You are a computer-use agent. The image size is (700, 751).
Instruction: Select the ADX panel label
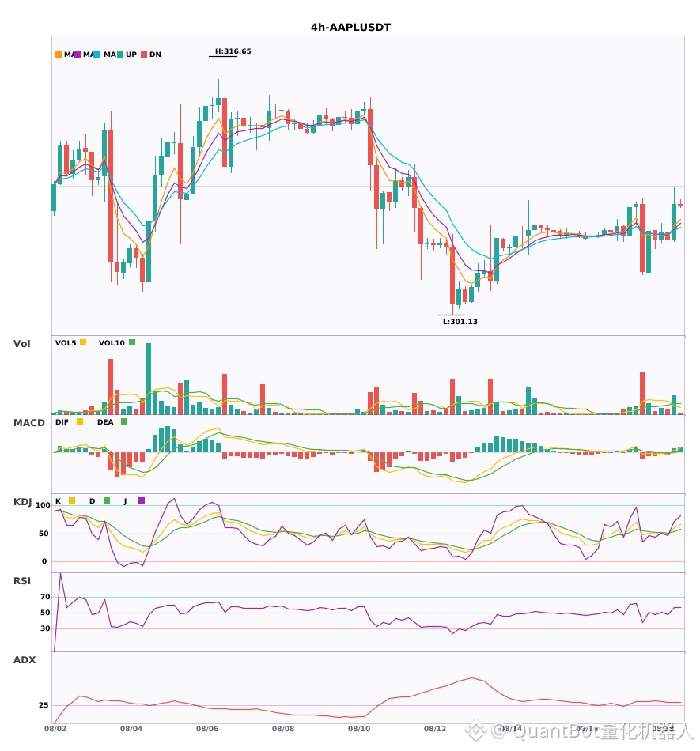(x=25, y=660)
